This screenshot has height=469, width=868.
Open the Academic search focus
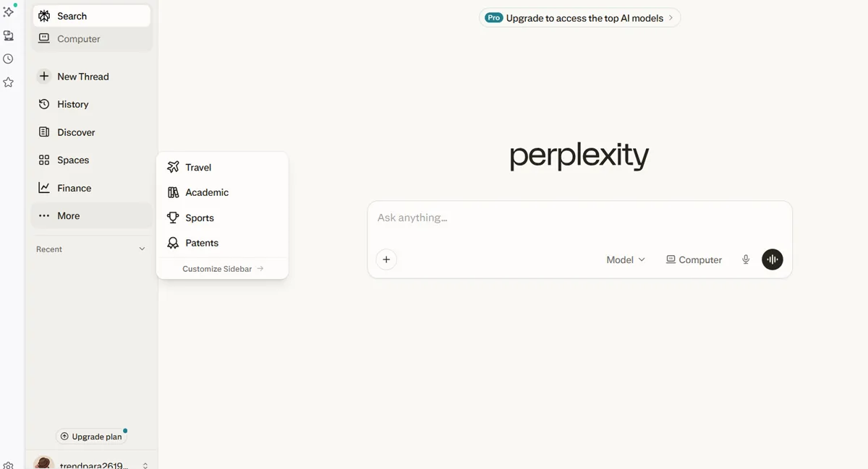[206, 192]
